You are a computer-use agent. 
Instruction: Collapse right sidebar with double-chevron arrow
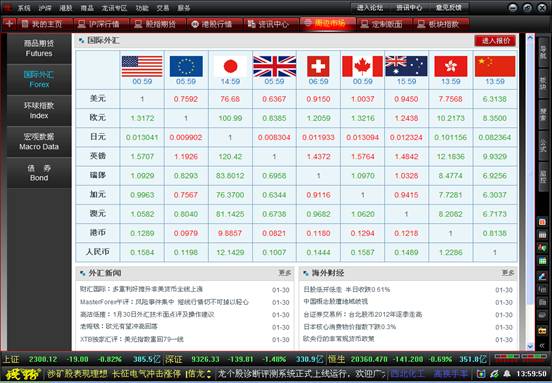click(x=542, y=345)
